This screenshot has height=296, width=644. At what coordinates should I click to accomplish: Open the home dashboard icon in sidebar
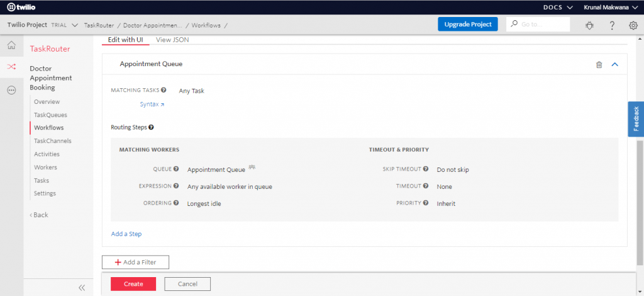(x=11, y=45)
